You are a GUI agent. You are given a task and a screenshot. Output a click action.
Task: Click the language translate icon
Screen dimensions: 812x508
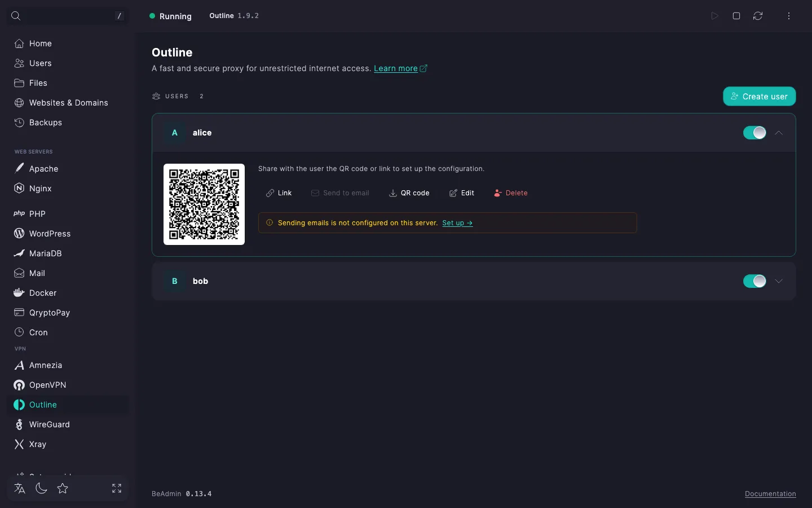click(20, 488)
